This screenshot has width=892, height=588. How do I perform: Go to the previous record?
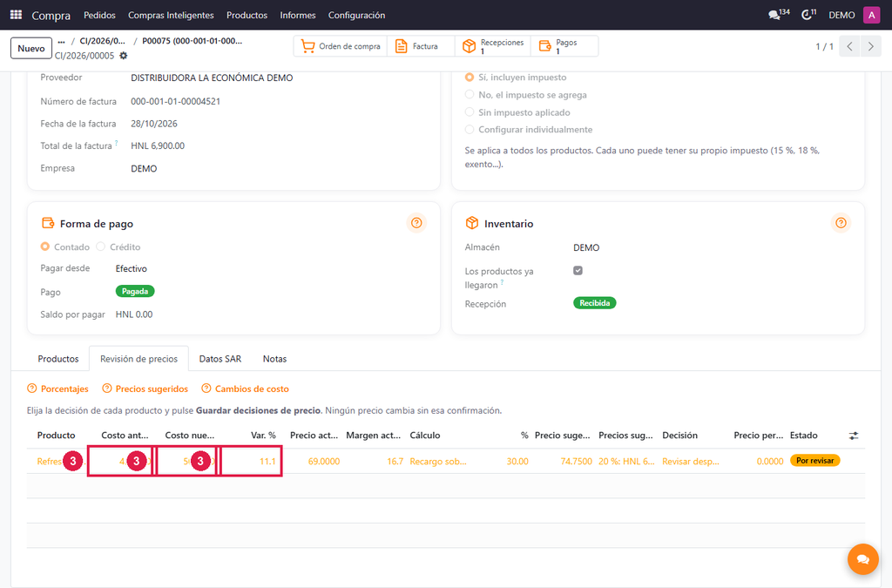(x=849, y=47)
